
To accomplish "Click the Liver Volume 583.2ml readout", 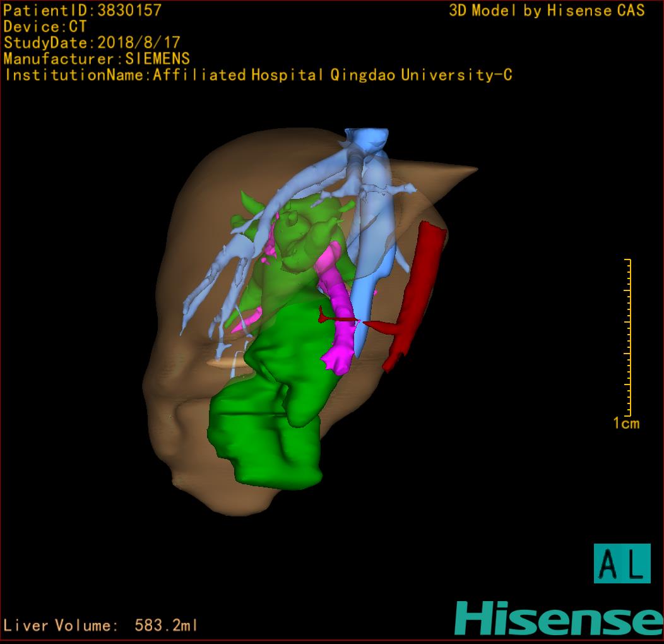I will (x=101, y=626).
